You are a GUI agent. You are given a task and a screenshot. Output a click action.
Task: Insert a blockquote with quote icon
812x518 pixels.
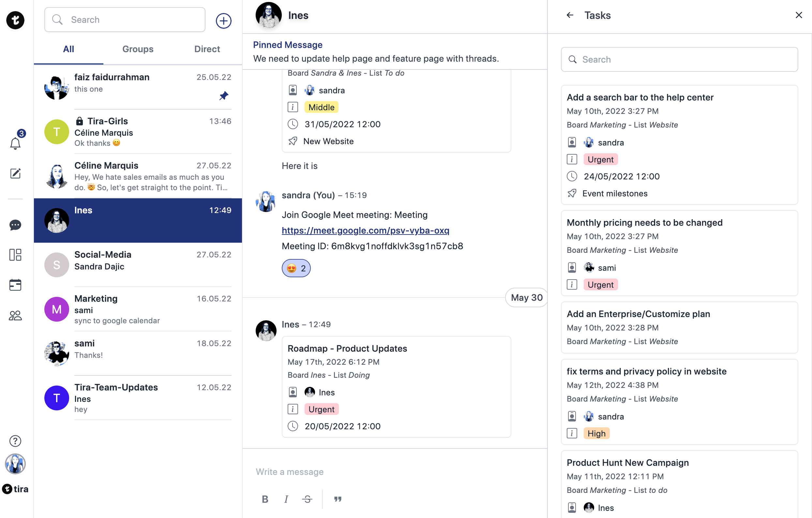pos(338,499)
